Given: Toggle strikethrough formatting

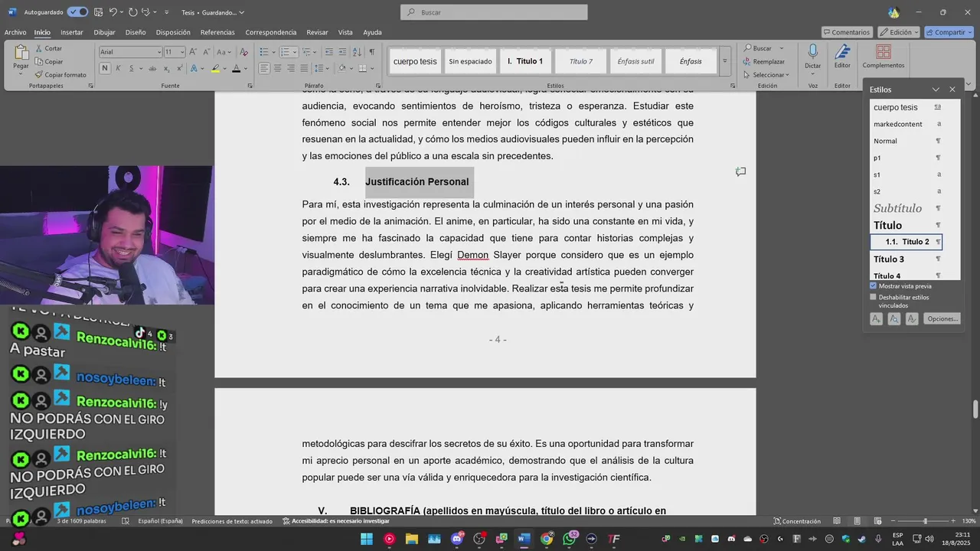Looking at the screenshot, I should click(x=152, y=68).
